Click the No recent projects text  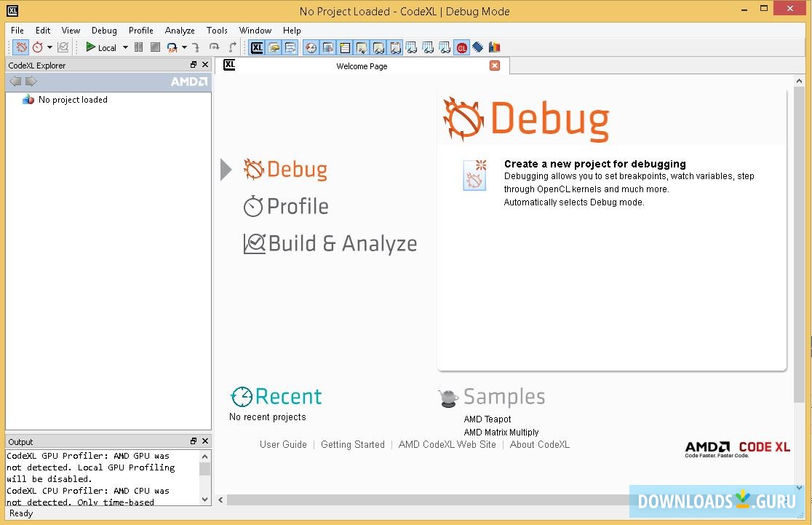(x=267, y=417)
